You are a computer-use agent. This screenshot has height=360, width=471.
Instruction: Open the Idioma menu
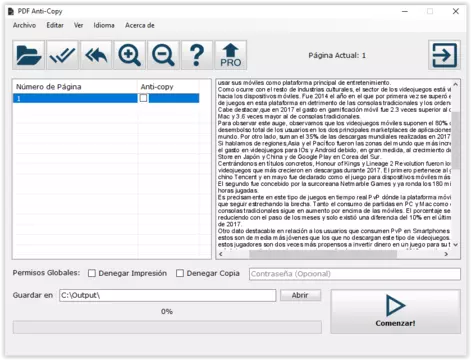(104, 25)
